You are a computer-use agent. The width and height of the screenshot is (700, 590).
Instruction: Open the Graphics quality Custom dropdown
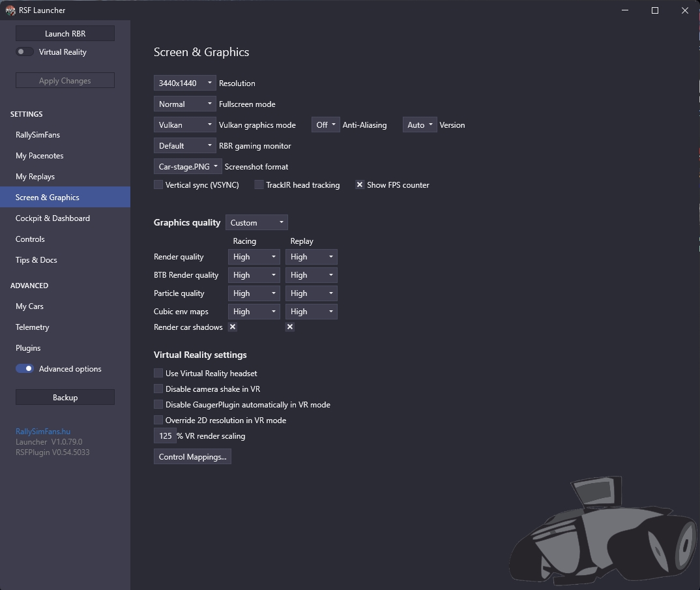tap(257, 223)
